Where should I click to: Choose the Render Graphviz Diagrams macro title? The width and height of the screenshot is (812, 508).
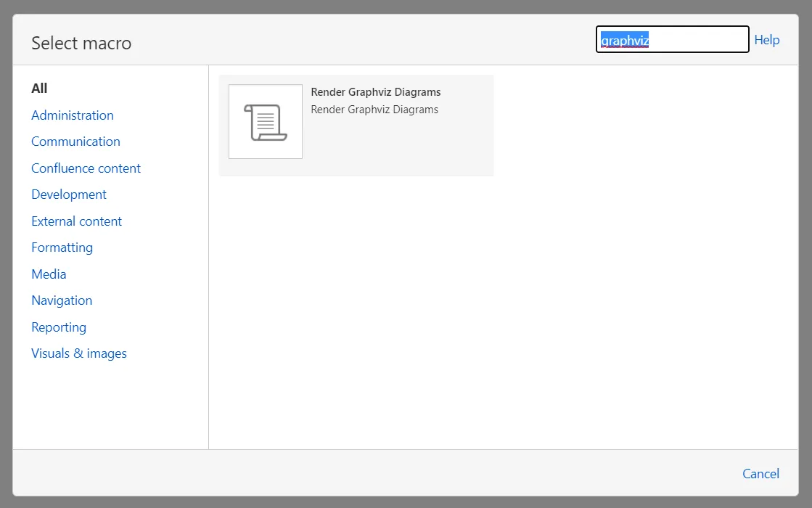point(375,92)
